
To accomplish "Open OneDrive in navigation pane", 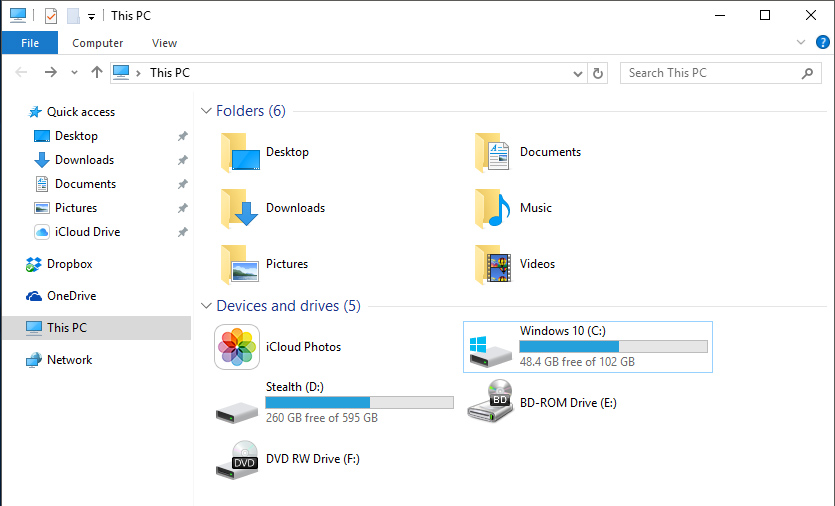I will tap(71, 296).
